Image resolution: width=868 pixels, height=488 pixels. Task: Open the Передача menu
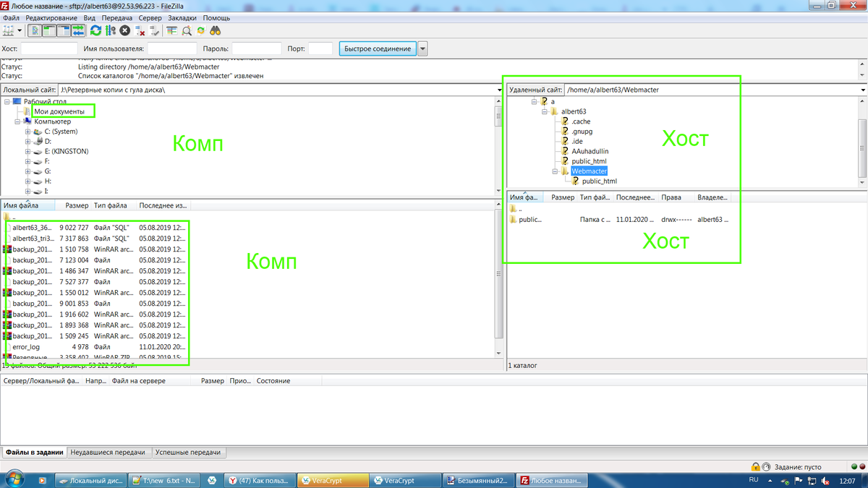116,17
